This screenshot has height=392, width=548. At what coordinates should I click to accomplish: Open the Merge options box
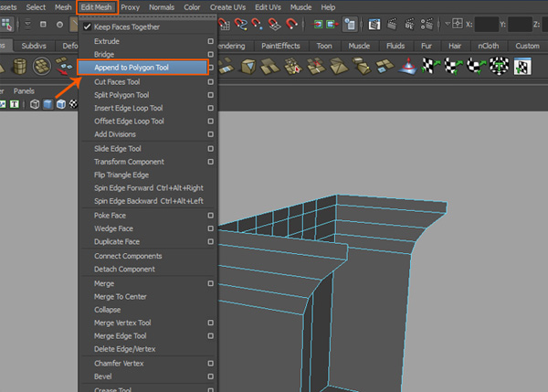click(210, 283)
